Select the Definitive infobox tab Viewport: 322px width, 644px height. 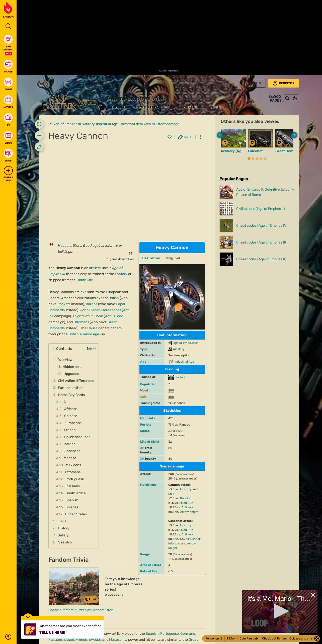click(x=151, y=258)
